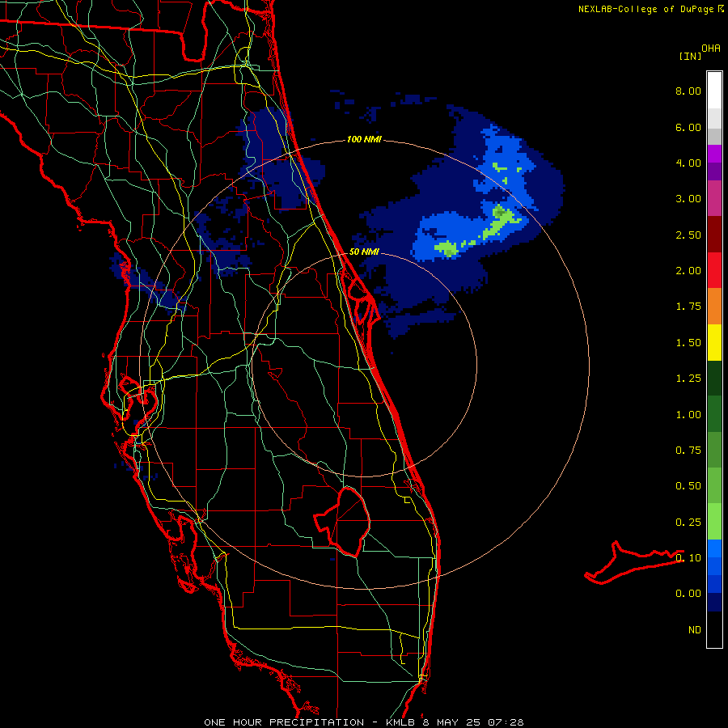Pick the white swatch at top of color bar

714,91
